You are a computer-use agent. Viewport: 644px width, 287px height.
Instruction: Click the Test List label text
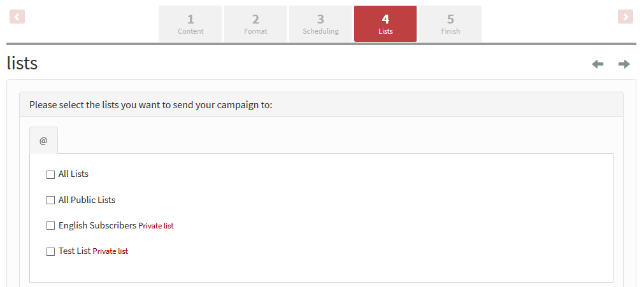click(75, 251)
